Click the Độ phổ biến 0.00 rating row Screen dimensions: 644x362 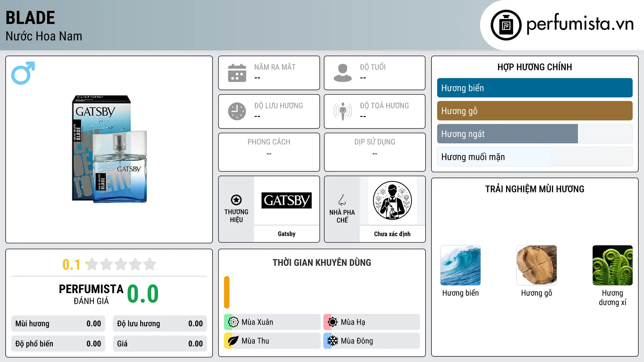point(58,344)
